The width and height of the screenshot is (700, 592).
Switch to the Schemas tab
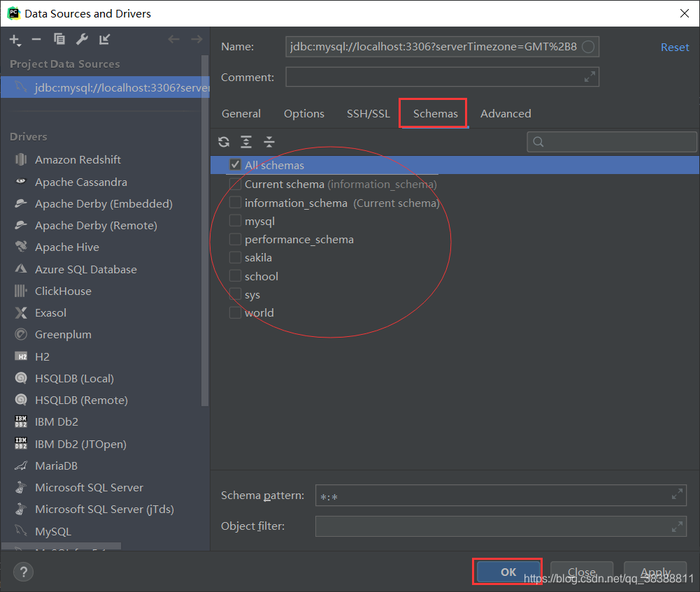(435, 114)
